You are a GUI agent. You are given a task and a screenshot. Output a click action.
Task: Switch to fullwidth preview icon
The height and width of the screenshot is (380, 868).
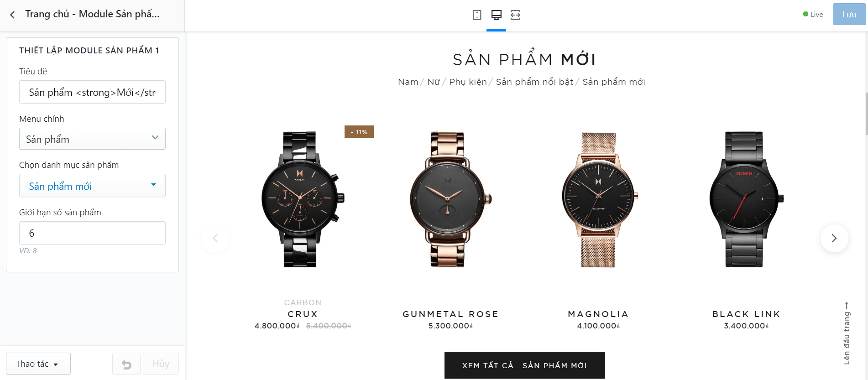click(x=515, y=15)
